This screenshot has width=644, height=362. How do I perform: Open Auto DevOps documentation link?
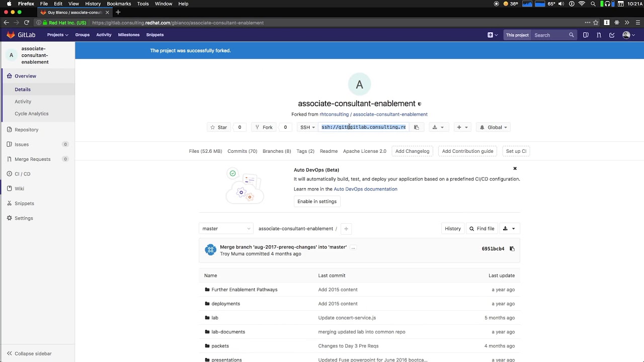365,189
